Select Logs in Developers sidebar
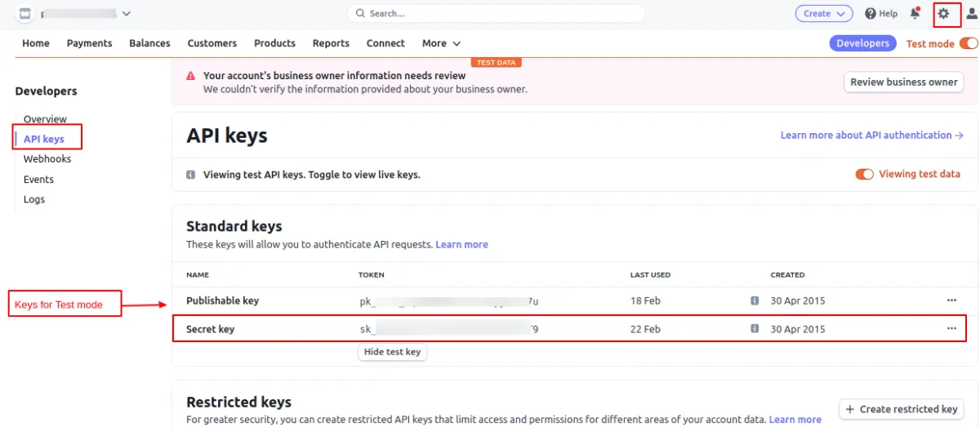980x427 pixels. pyautogui.click(x=34, y=199)
